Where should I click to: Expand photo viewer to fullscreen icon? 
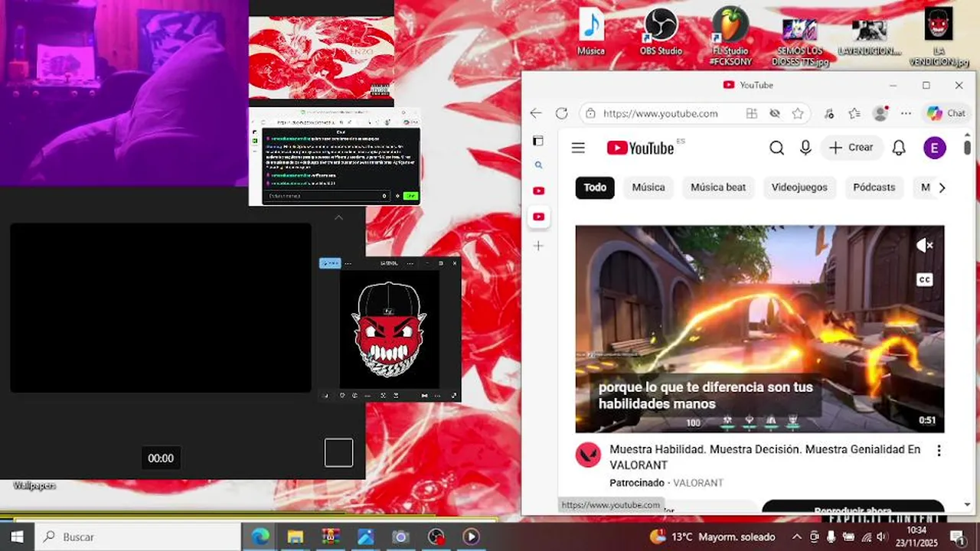coord(454,396)
